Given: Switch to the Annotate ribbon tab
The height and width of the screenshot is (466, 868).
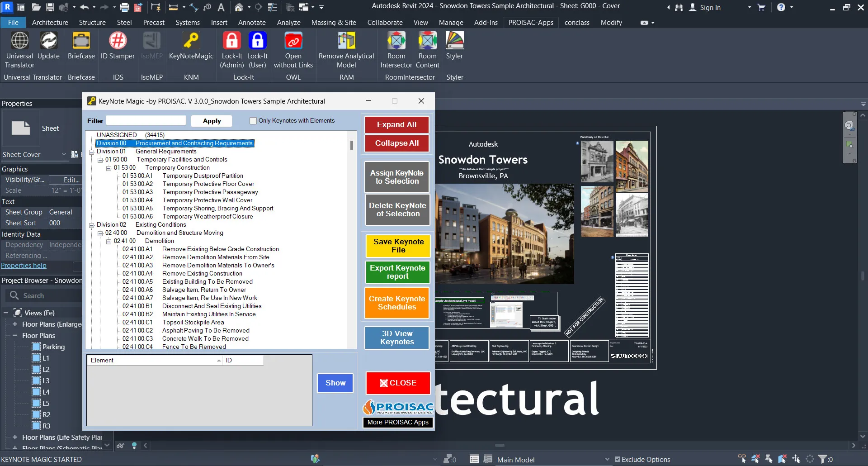Looking at the screenshot, I should 252,23.
